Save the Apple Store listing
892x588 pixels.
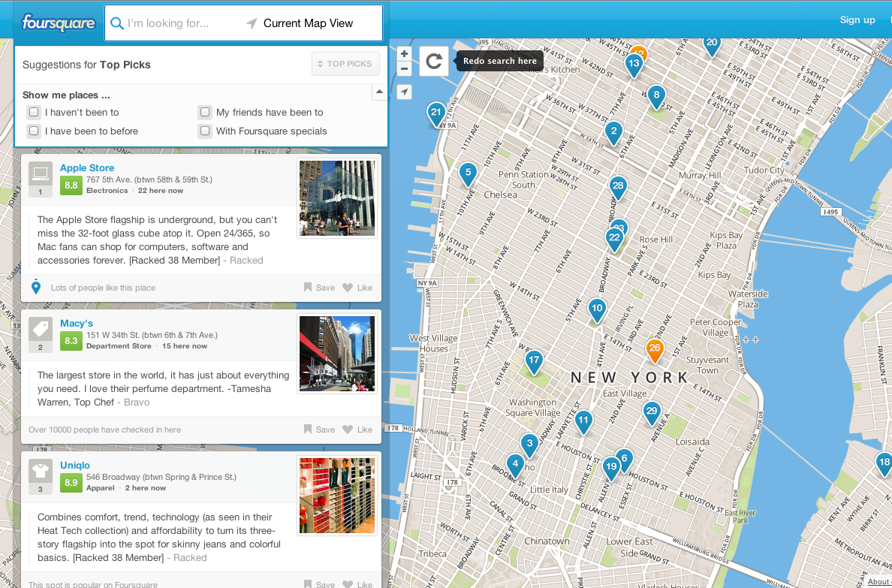pos(319,288)
